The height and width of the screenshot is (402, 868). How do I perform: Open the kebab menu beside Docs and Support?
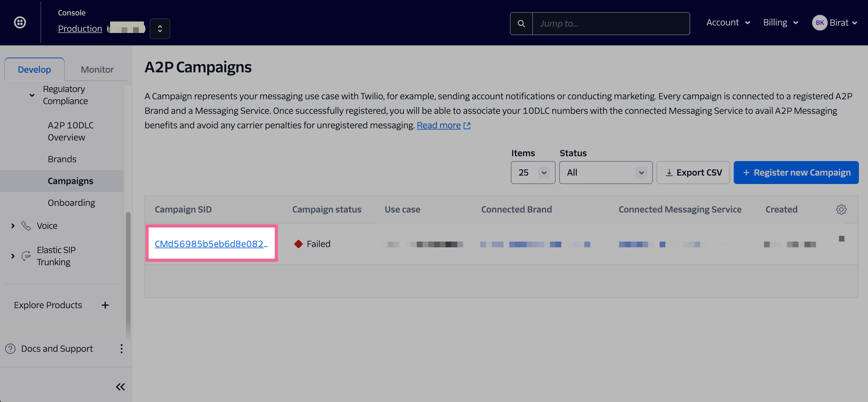click(121, 349)
